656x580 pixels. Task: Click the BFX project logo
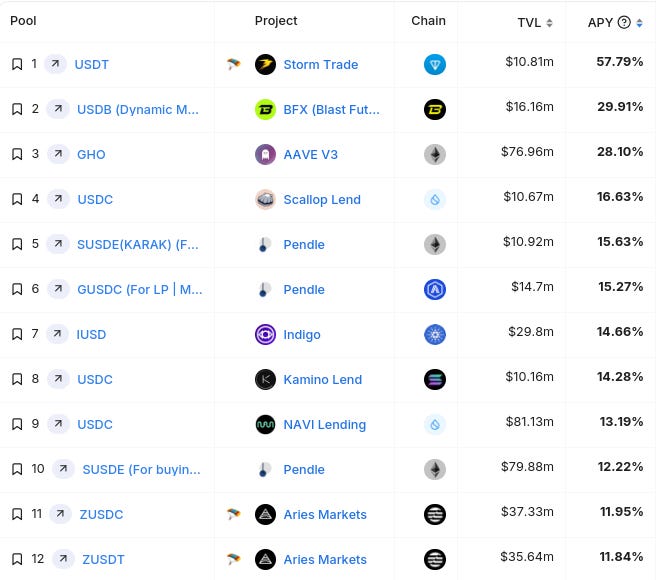(265, 110)
